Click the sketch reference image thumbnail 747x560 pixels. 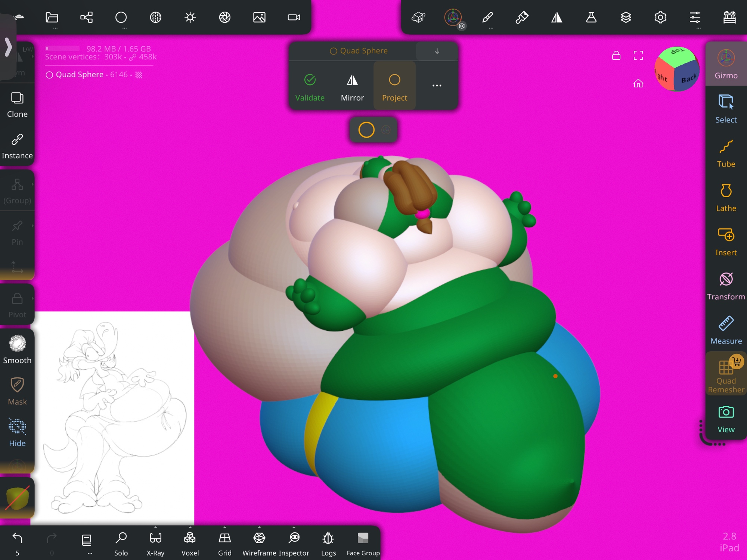[114, 417]
